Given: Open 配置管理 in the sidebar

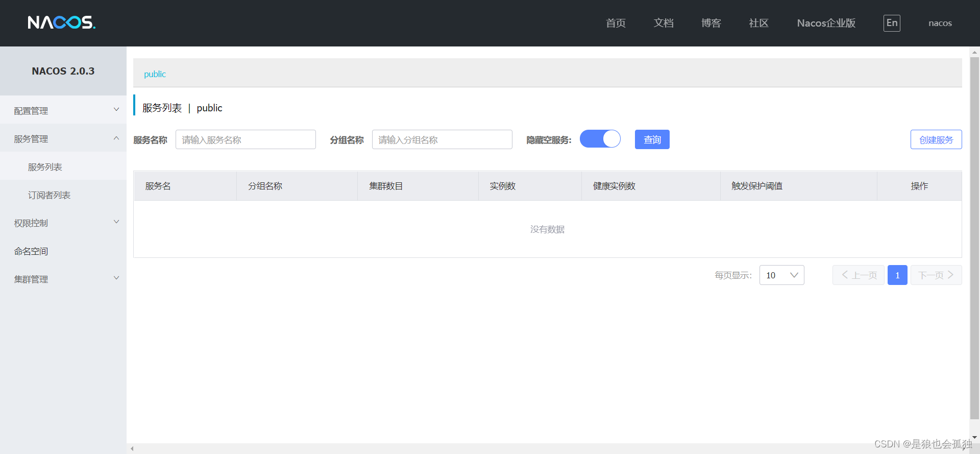Looking at the screenshot, I should point(63,110).
